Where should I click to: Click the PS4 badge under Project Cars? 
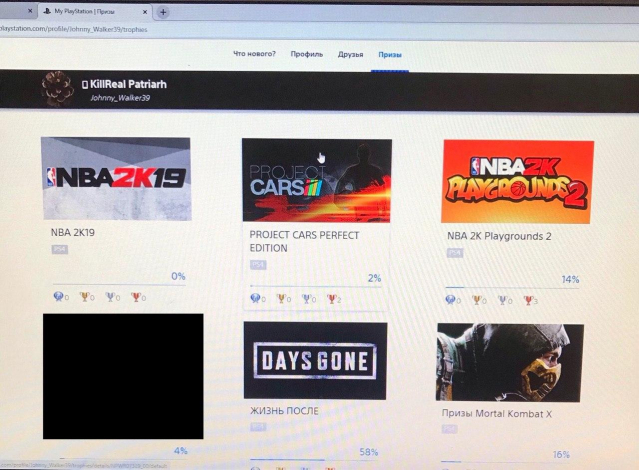point(258,265)
